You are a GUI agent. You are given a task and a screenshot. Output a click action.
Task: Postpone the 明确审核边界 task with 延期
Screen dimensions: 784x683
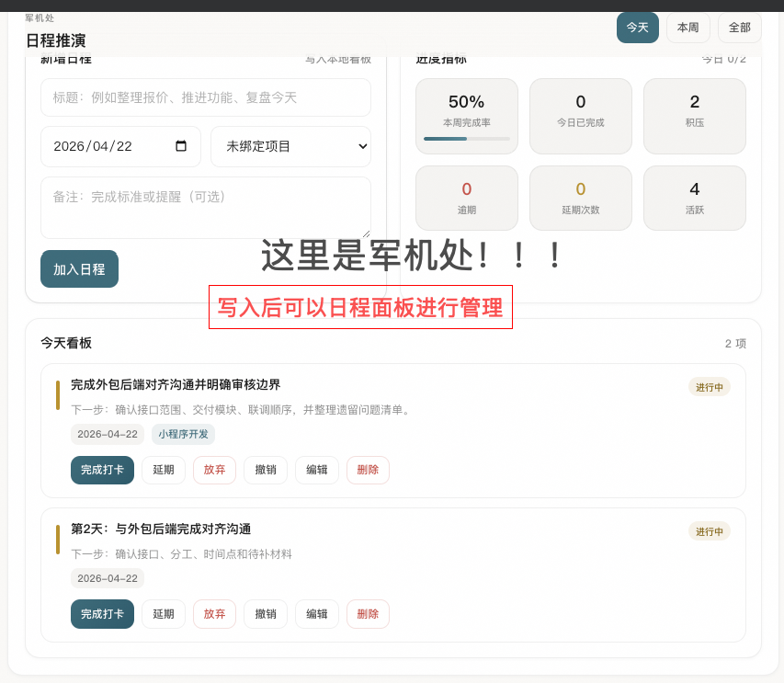point(164,470)
